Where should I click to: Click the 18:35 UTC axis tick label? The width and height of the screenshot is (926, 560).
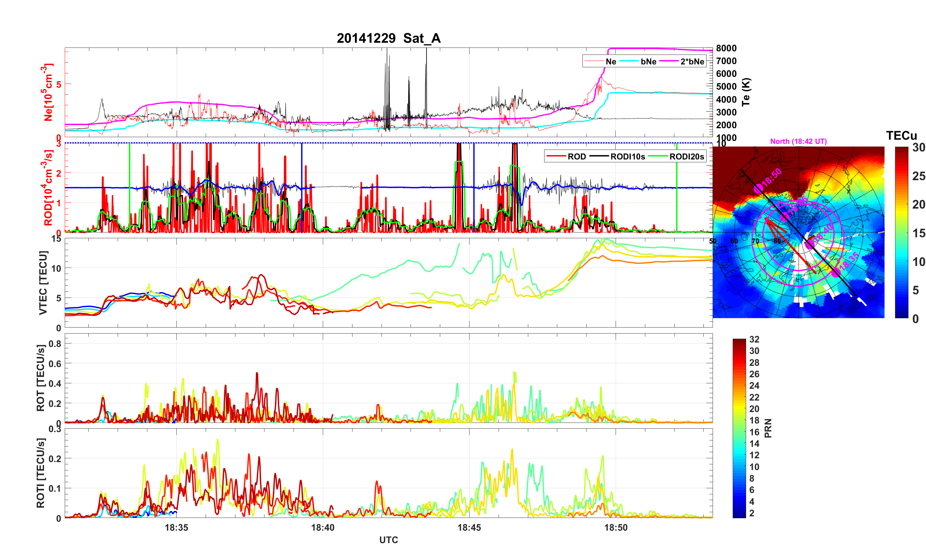pos(176,527)
